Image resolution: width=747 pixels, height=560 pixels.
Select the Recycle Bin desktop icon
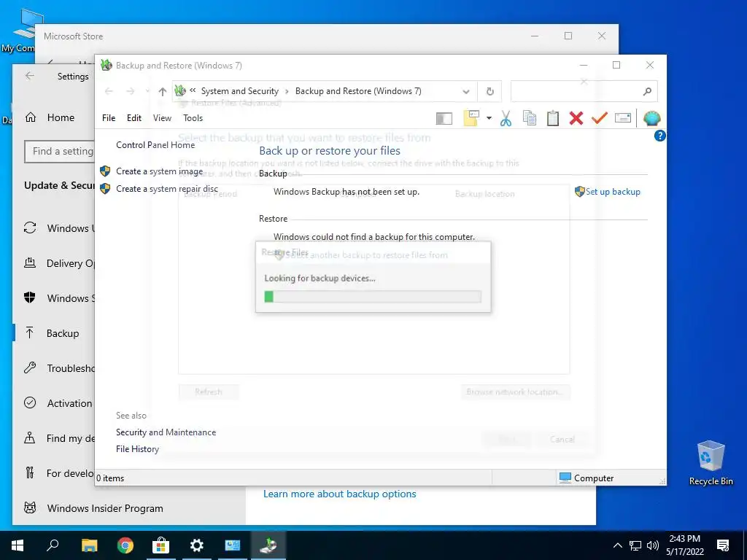[x=711, y=462]
